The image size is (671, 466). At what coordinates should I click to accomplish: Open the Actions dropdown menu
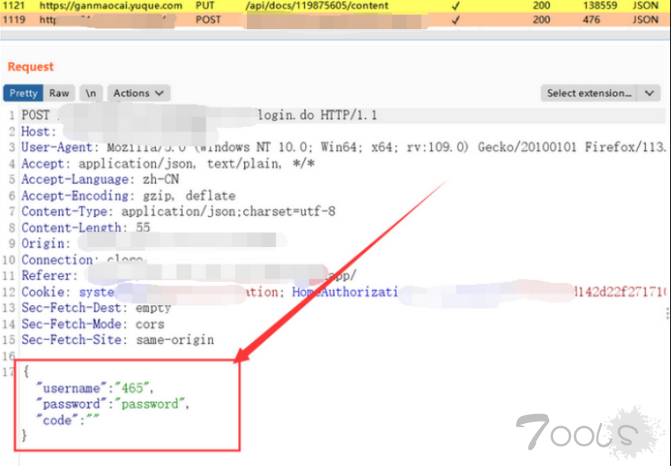tap(139, 93)
